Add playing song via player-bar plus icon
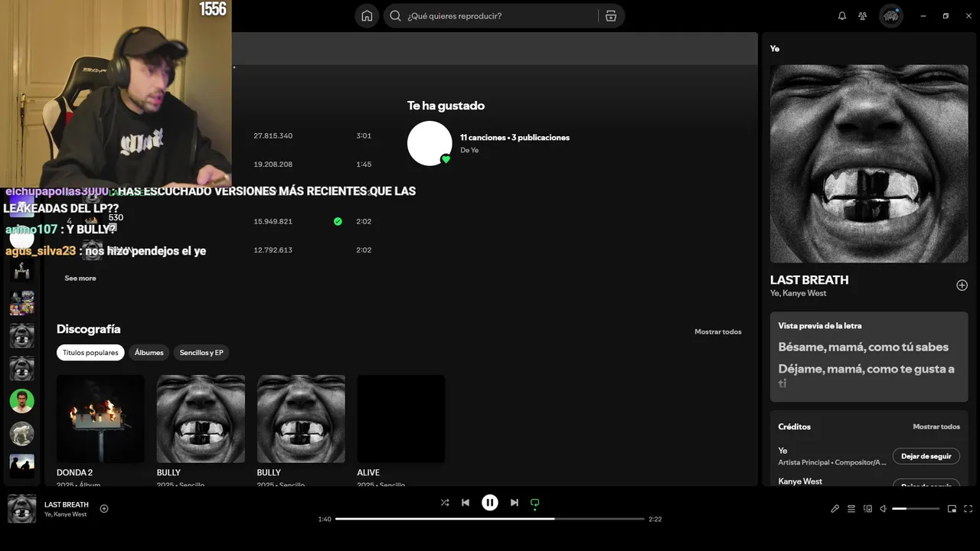The height and width of the screenshot is (551, 980). click(x=104, y=509)
